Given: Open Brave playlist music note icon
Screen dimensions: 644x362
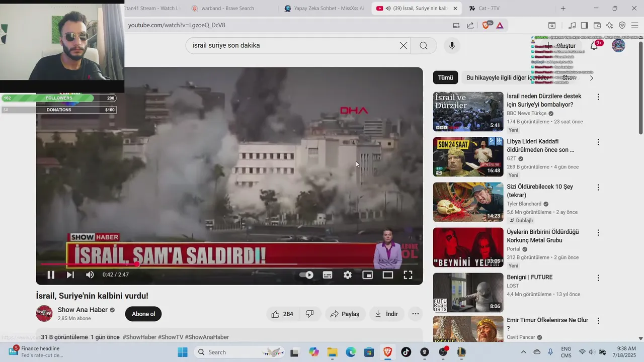Looking at the screenshot, I should (572, 25).
